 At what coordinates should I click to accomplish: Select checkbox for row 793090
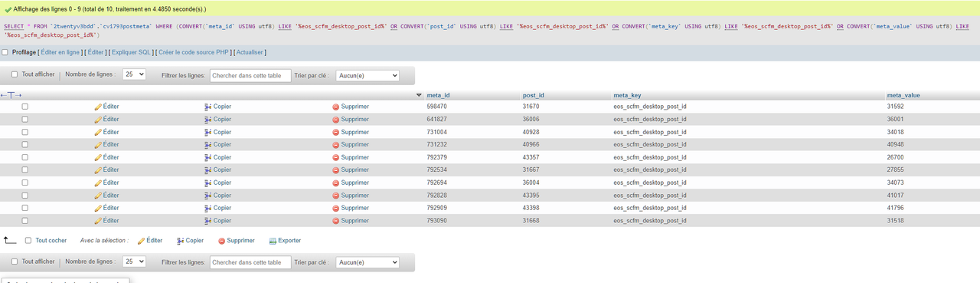(x=24, y=221)
